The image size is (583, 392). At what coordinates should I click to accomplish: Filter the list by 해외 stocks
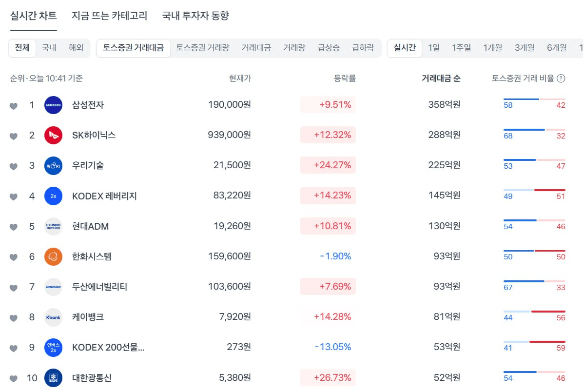click(x=76, y=48)
